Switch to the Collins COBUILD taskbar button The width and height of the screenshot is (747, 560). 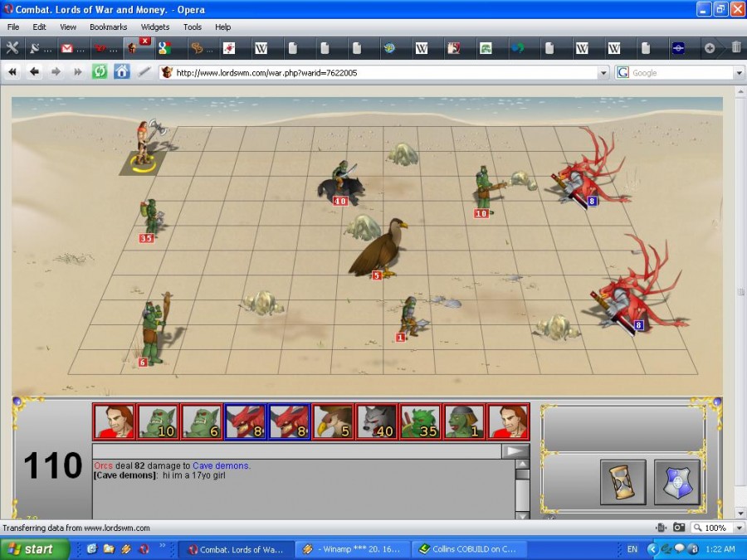pos(469,549)
